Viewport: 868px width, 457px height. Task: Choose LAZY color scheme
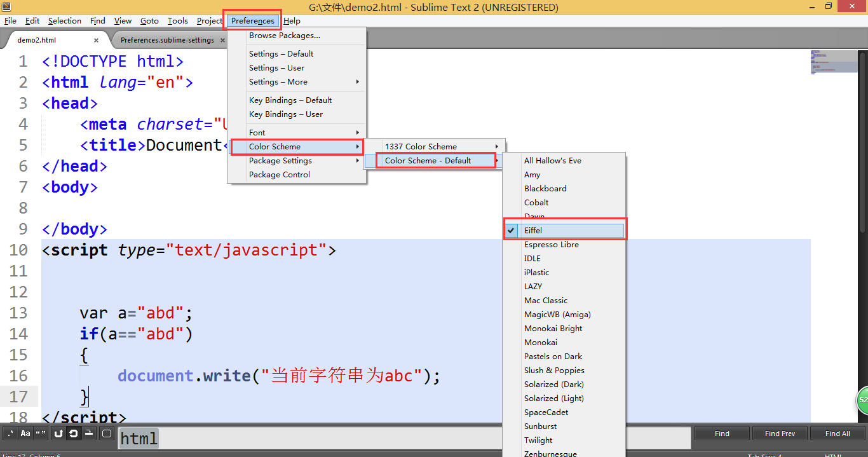[x=564, y=287]
